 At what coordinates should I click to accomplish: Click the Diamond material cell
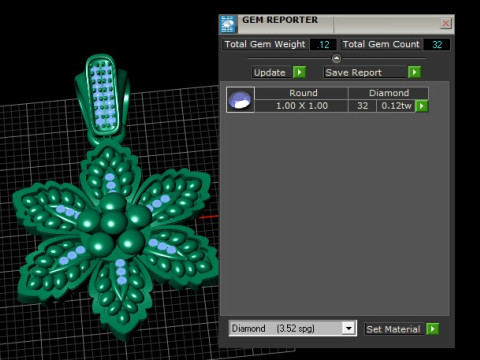(x=388, y=93)
